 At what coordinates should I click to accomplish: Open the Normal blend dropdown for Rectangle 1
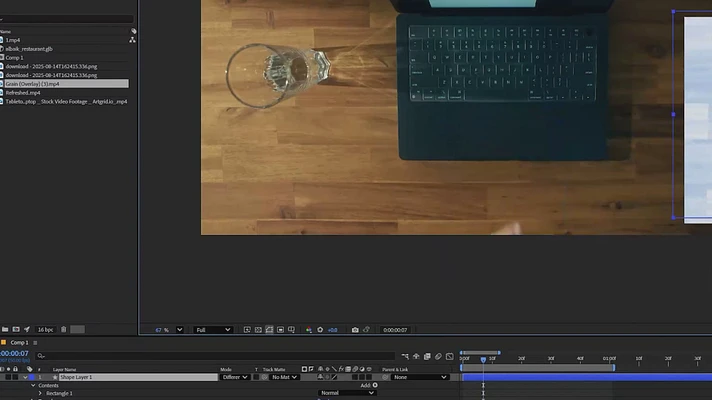point(346,393)
